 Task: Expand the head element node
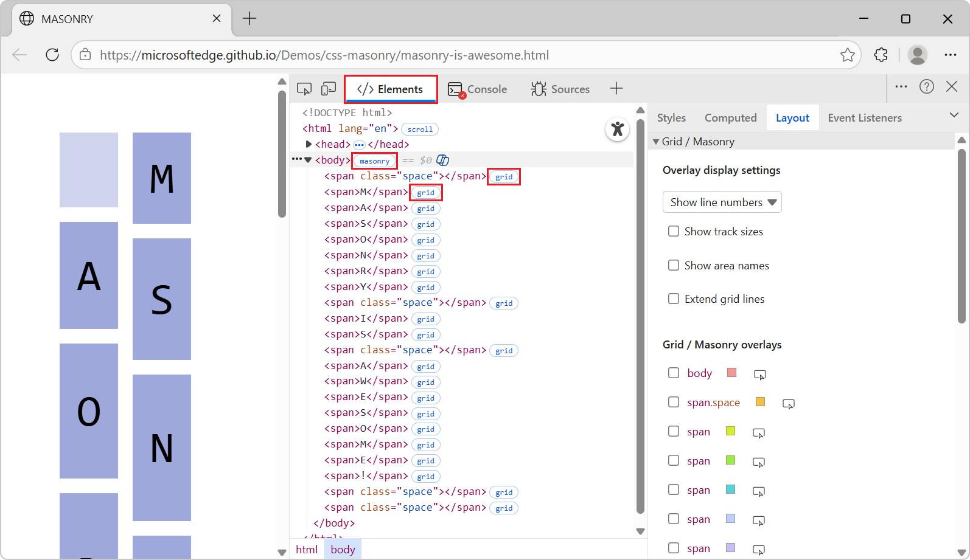tap(309, 145)
